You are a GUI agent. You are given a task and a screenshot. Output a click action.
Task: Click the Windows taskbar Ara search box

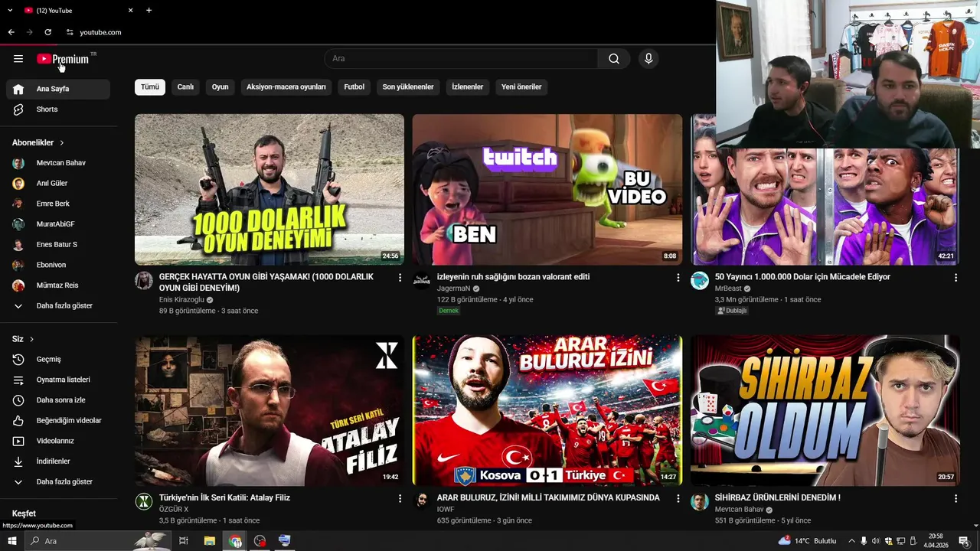coord(96,541)
